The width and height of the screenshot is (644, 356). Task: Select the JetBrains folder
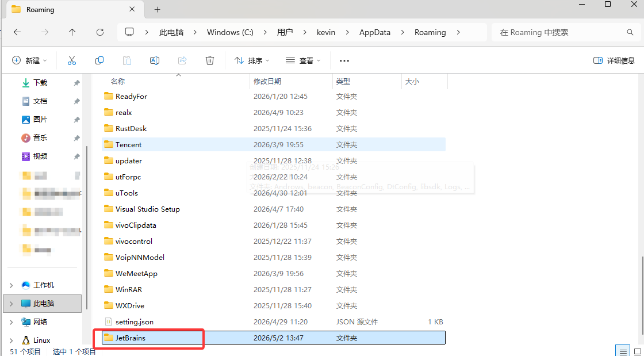274,338
